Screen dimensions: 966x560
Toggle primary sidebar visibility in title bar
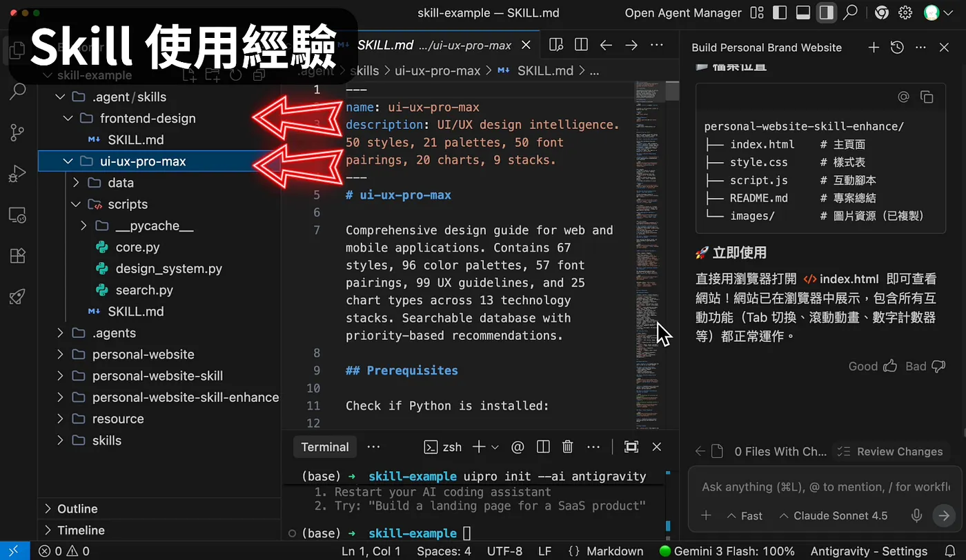coord(780,12)
